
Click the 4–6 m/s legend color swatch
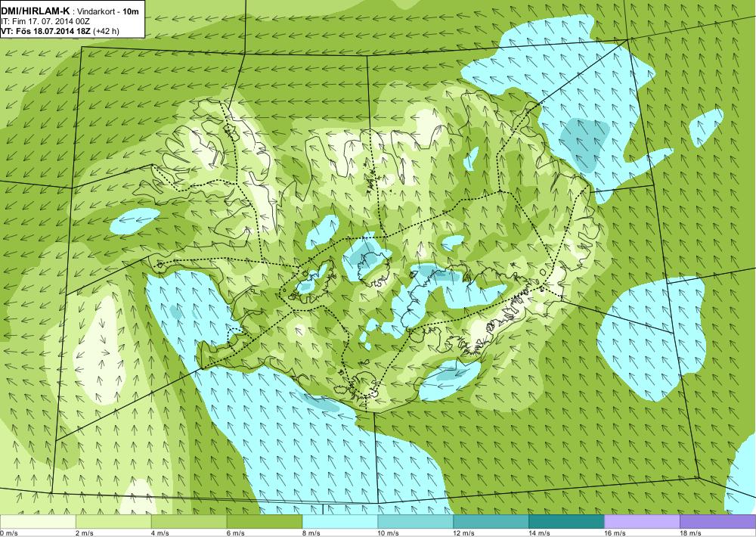pyautogui.click(x=189, y=522)
